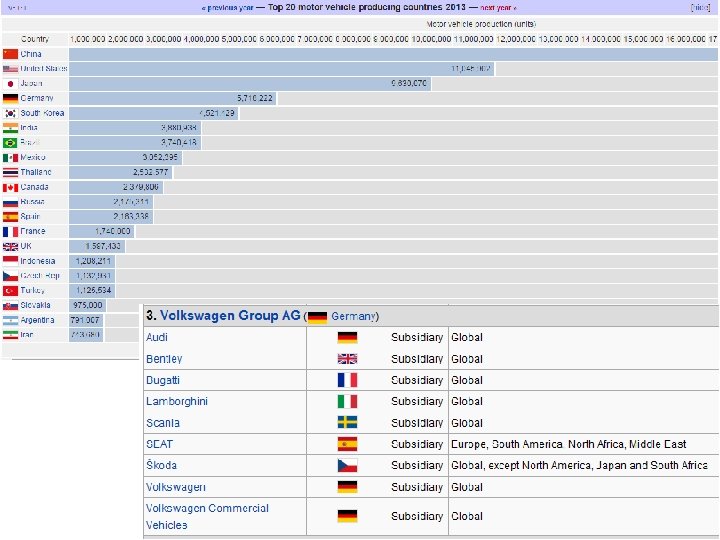The height and width of the screenshot is (540, 720).
Task: Click the UK flag in the production chart
Action: 10,247
